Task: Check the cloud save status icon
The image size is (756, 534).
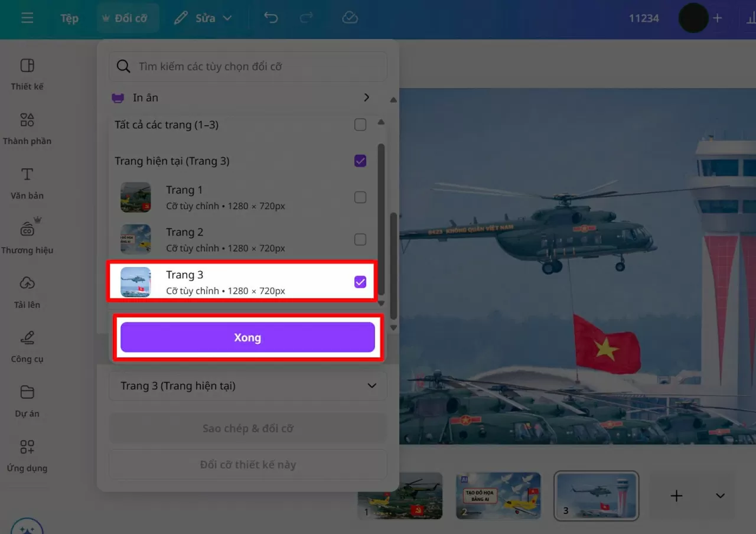Action: point(350,18)
